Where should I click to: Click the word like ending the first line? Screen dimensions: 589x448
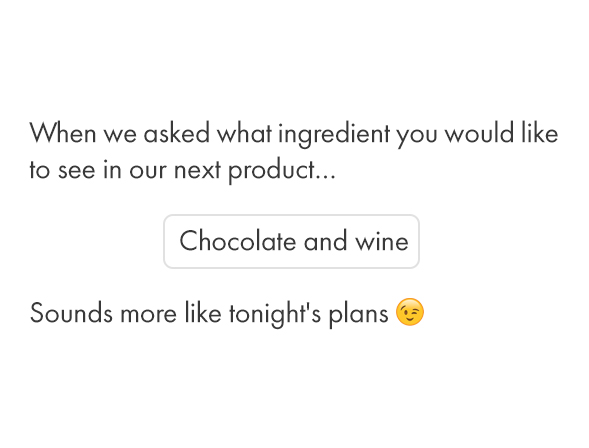[540, 133]
